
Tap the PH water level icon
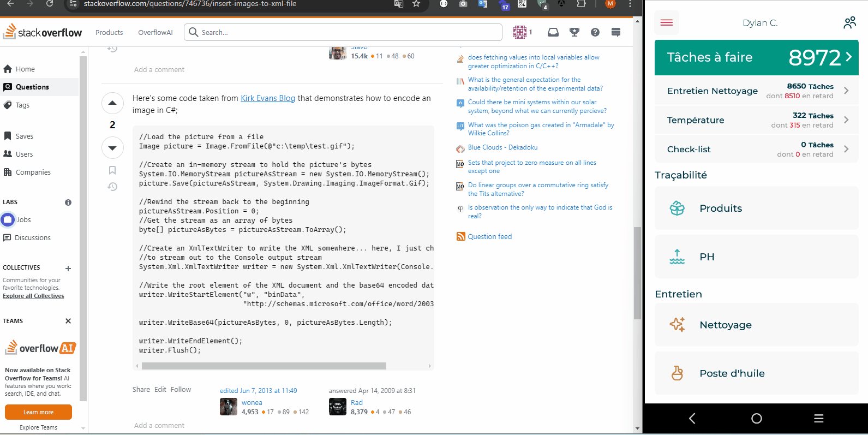(677, 257)
